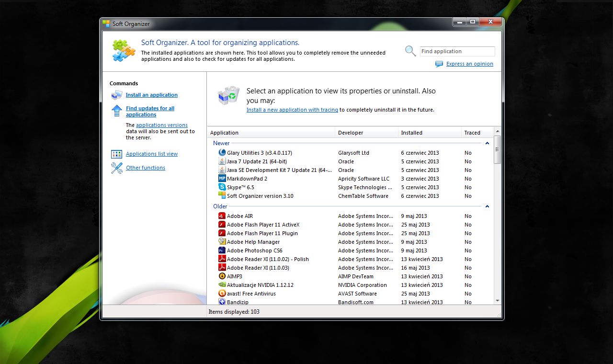Click the Soft Organizer puzzle logo icon
Viewport: 613px width, 364px height.
click(x=124, y=51)
